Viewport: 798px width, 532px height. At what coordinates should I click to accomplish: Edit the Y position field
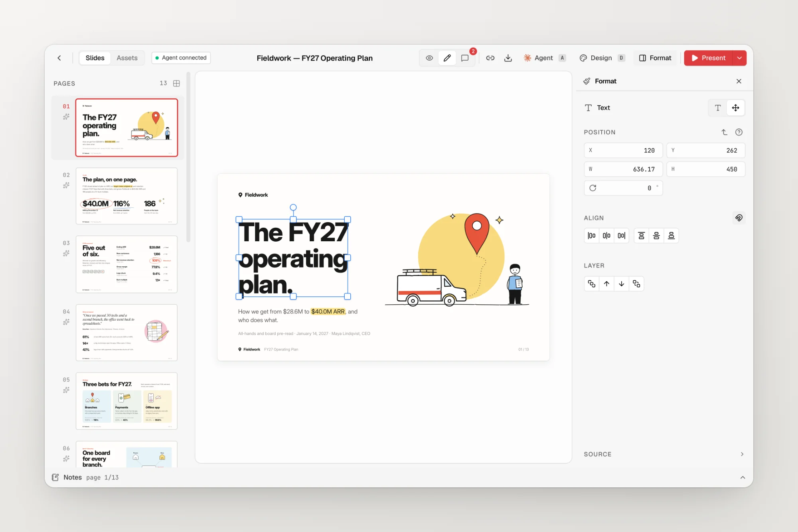(706, 150)
